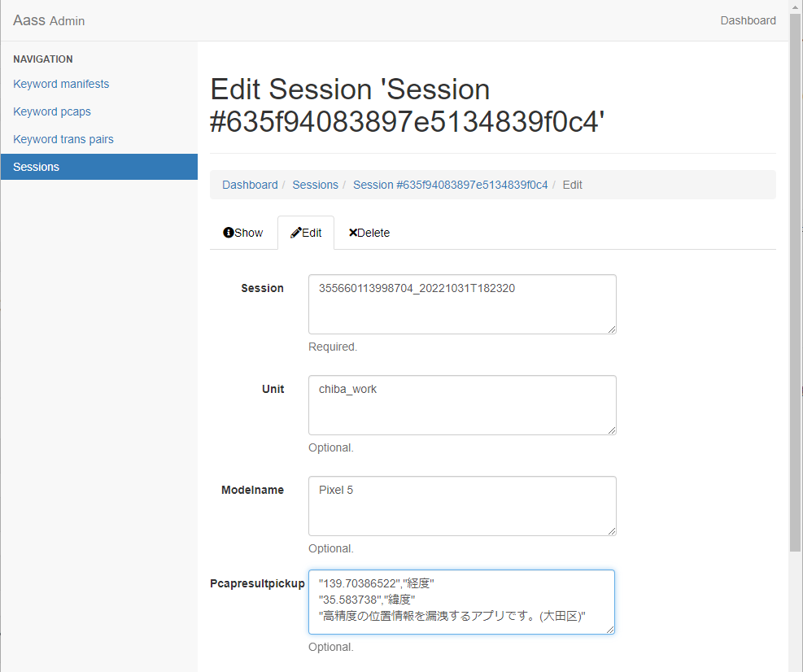
Task: Click the Modelname field resize grip
Action: 612,531
